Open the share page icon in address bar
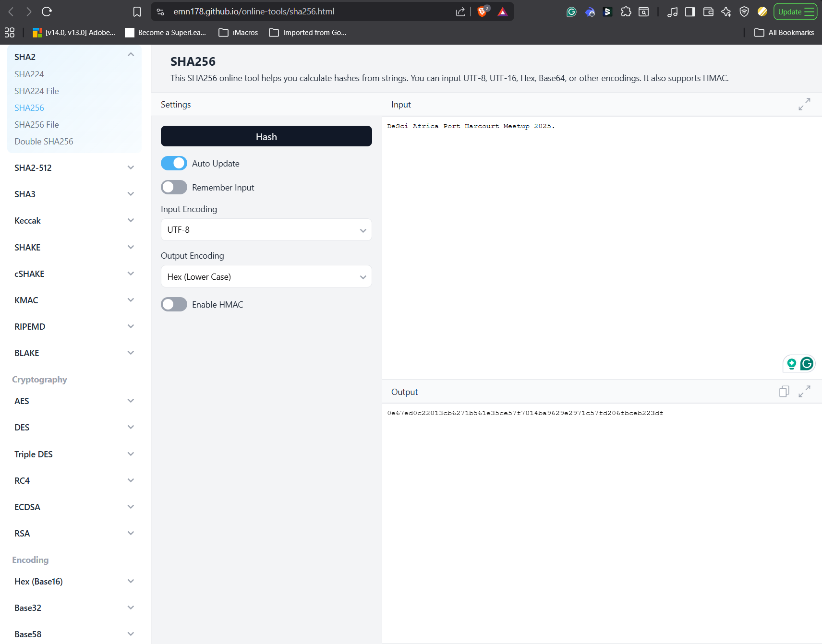 [460, 12]
